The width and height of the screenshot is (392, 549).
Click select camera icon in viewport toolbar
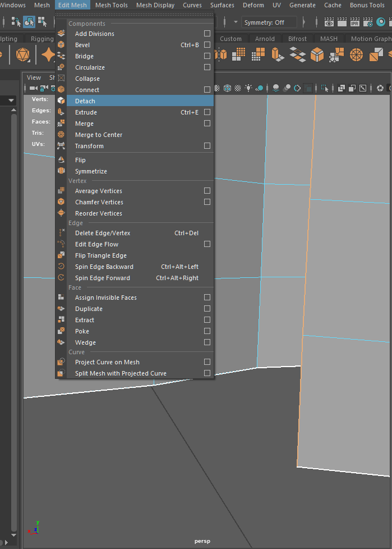[x=34, y=88]
